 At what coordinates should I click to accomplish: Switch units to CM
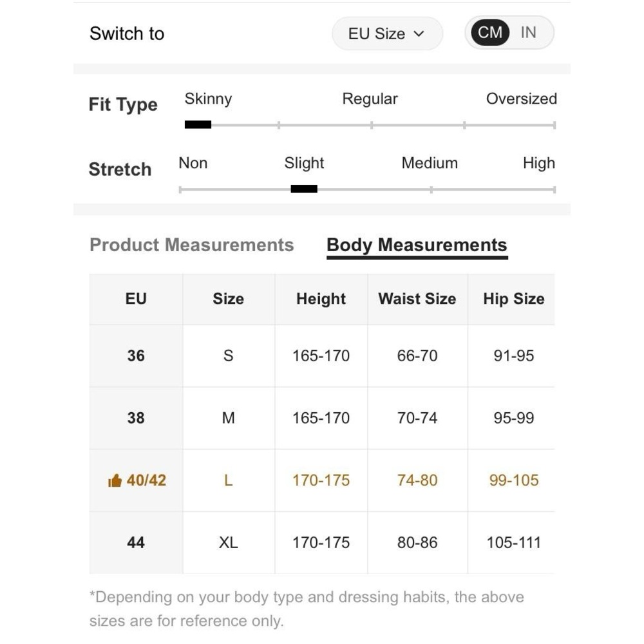coord(490,32)
